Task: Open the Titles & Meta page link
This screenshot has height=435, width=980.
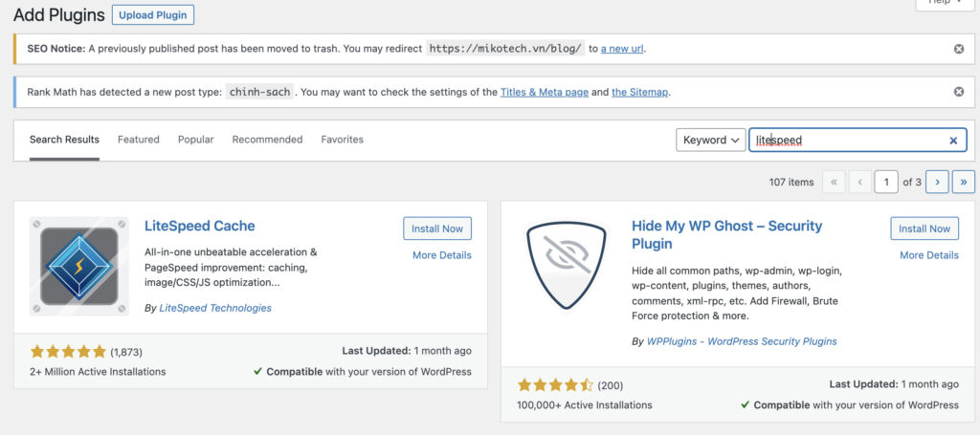Action: 545,92
